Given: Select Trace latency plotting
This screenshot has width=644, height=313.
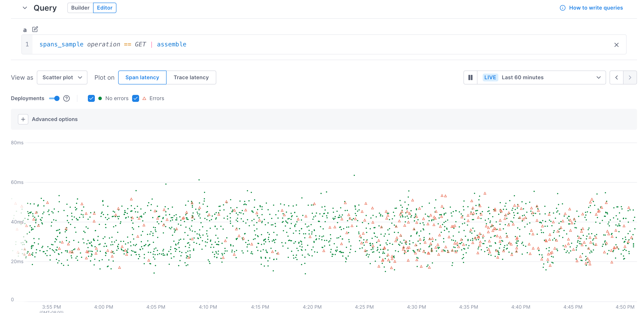Looking at the screenshot, I should click(x=191, y=77).
